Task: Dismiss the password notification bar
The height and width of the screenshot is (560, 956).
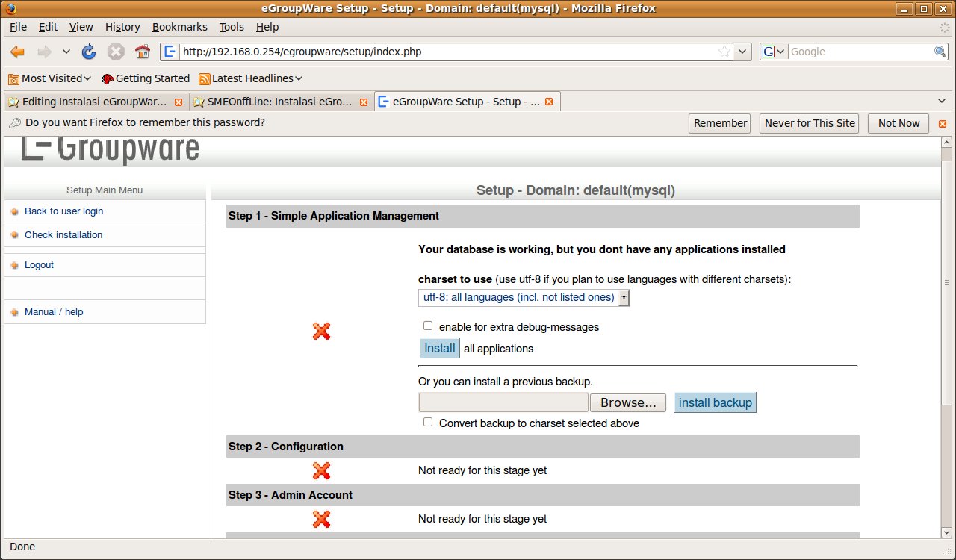Action: coord(942,124)
